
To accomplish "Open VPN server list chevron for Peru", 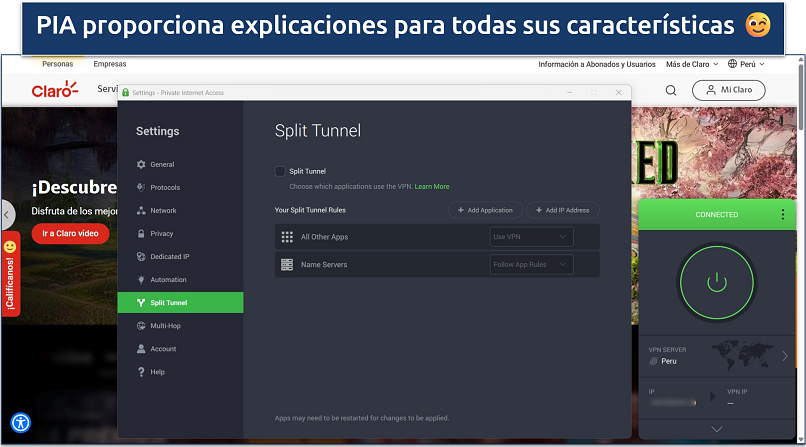I will (785, 356).
